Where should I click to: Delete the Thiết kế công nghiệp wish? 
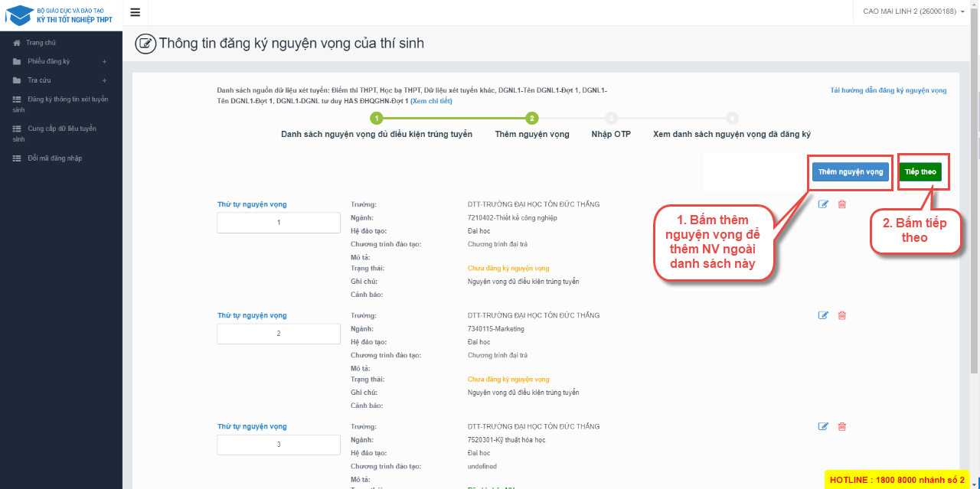pyautogui.click(x=842, y=204)
